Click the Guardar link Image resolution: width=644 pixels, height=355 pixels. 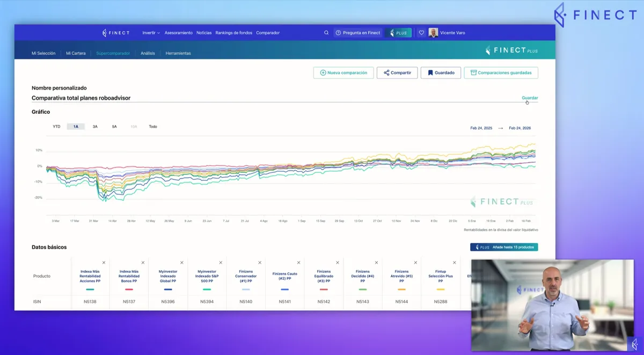[x=530, y=98]
